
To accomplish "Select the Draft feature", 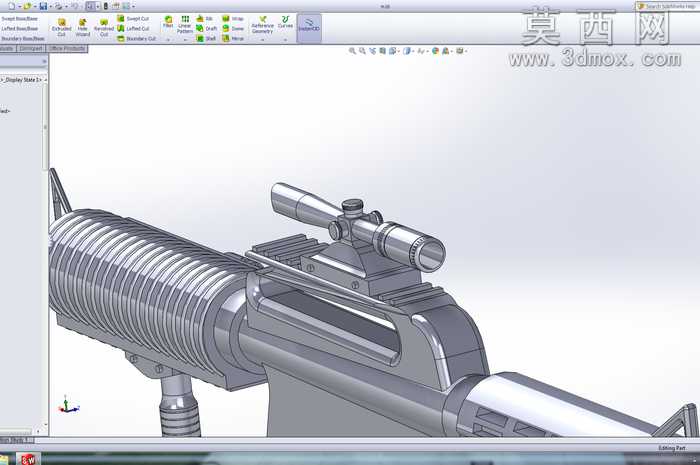I will tap(207, 29).
